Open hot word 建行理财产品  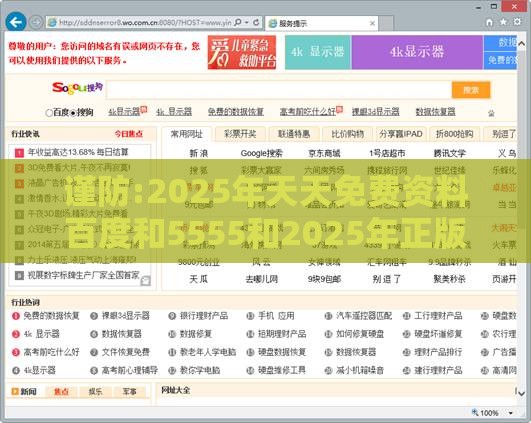(x=438, y=370)
